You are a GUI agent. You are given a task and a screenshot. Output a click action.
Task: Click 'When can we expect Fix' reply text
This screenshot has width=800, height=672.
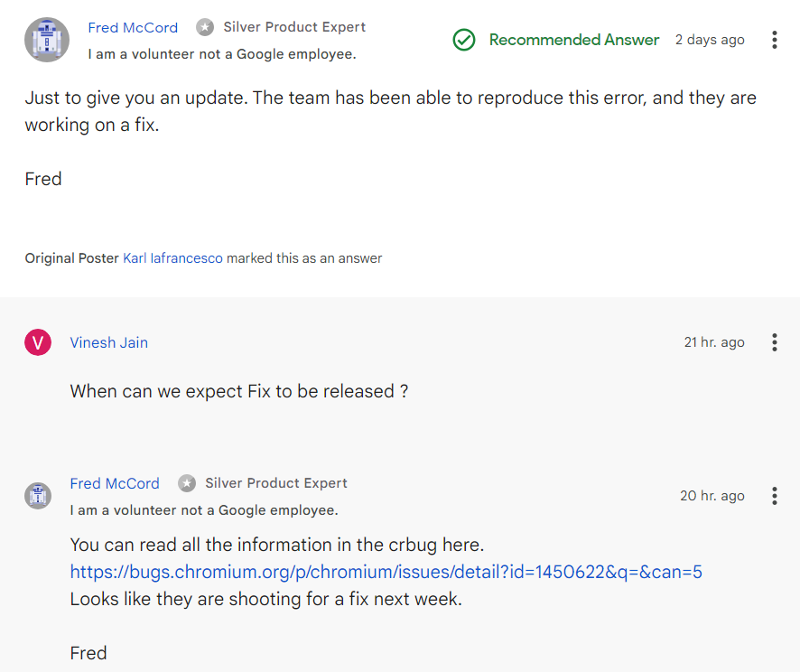click(x=239, y=391)
